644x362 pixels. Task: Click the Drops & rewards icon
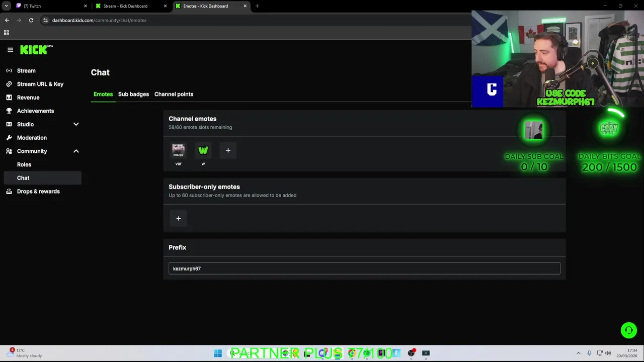(x=9, y=191)
